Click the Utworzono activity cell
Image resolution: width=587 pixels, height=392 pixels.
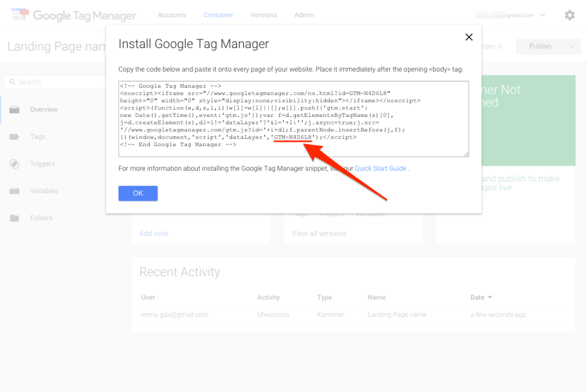(x=273, y=315)
